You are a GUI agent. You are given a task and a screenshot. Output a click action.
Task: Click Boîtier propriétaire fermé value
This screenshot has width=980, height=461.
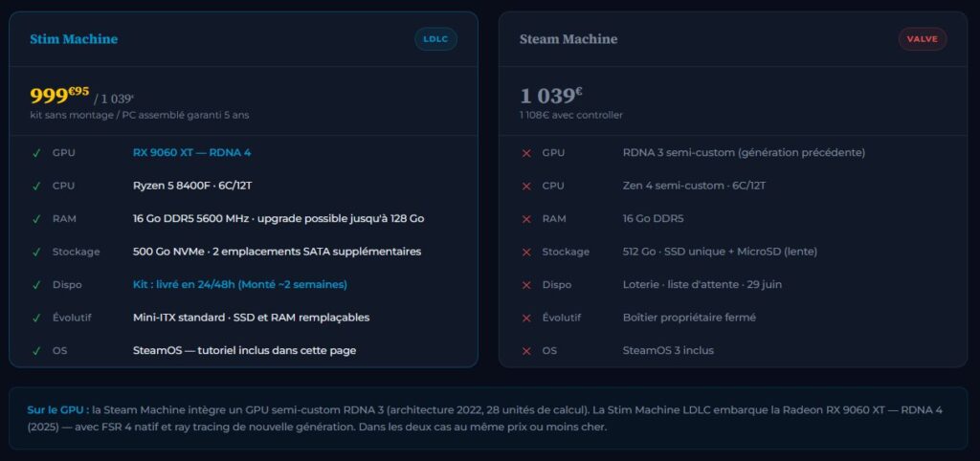pyautogui.click(x=689, y=318)
